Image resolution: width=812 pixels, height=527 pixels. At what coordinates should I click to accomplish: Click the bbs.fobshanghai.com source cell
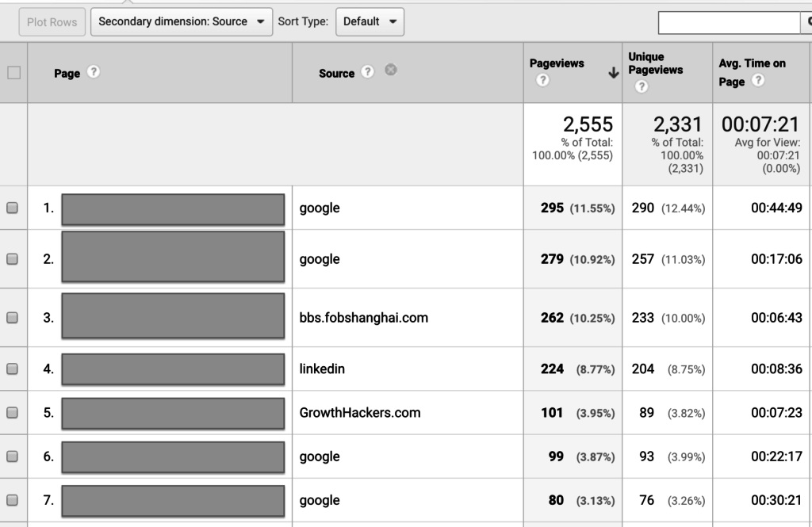click(363, 317)
